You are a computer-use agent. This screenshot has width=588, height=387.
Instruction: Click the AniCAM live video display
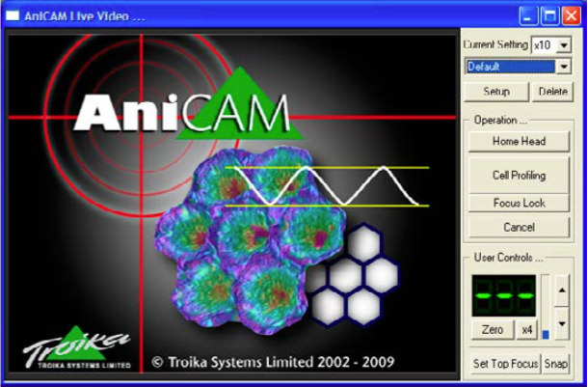[x=232, y=204]
